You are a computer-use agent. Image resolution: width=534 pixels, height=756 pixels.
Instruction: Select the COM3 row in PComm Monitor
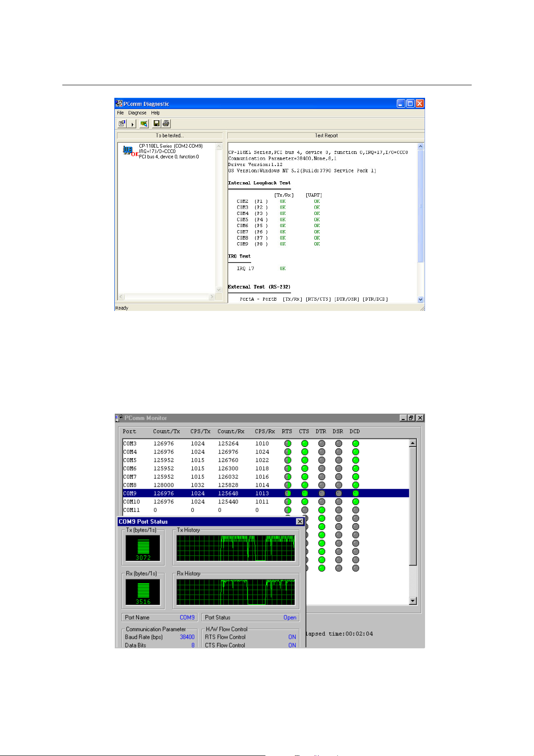(x=265, y=444)
